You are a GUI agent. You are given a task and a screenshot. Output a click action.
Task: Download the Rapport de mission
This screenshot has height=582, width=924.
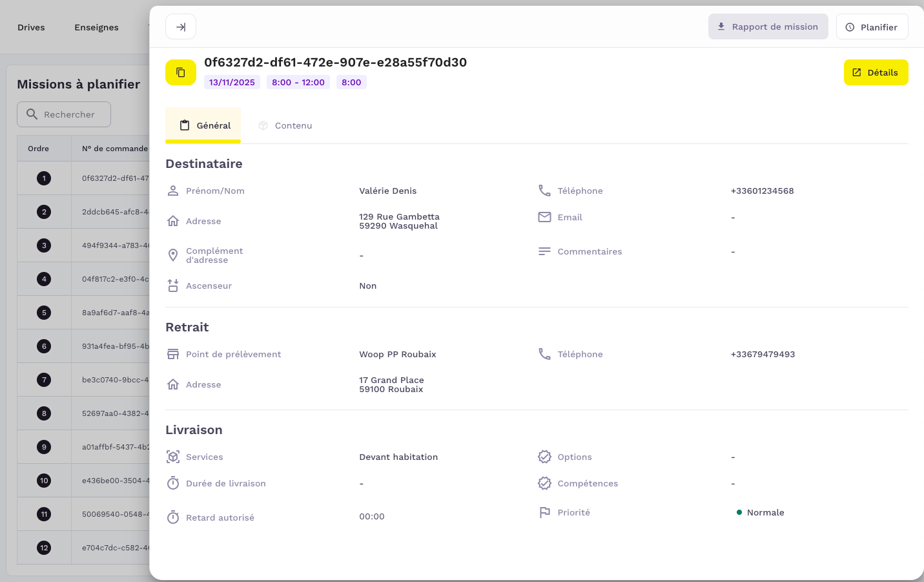pos(768,26)
